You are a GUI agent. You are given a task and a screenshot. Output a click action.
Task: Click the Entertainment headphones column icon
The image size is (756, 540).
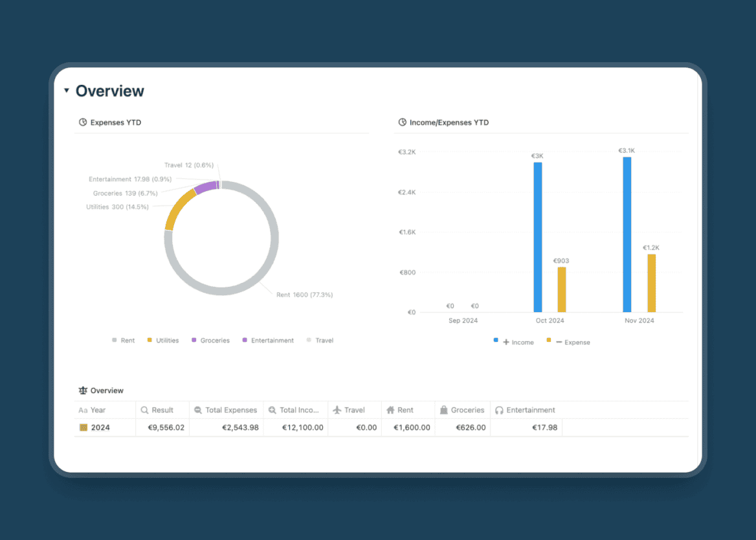point(499,410)
